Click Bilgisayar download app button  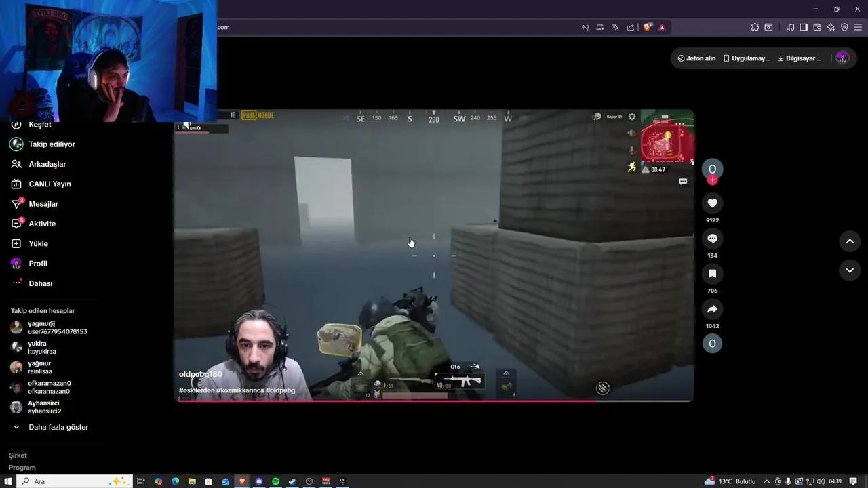coord(800,58)
